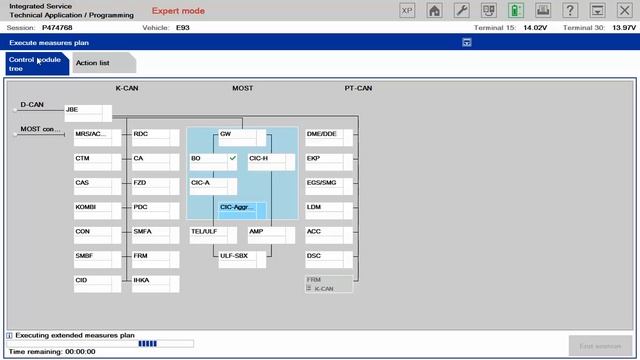Select the TEL/ULF control module

(213, 236)
